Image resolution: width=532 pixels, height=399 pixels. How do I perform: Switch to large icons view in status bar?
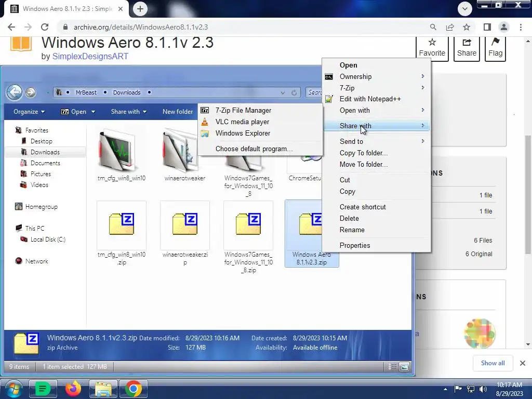coord(404,367)
